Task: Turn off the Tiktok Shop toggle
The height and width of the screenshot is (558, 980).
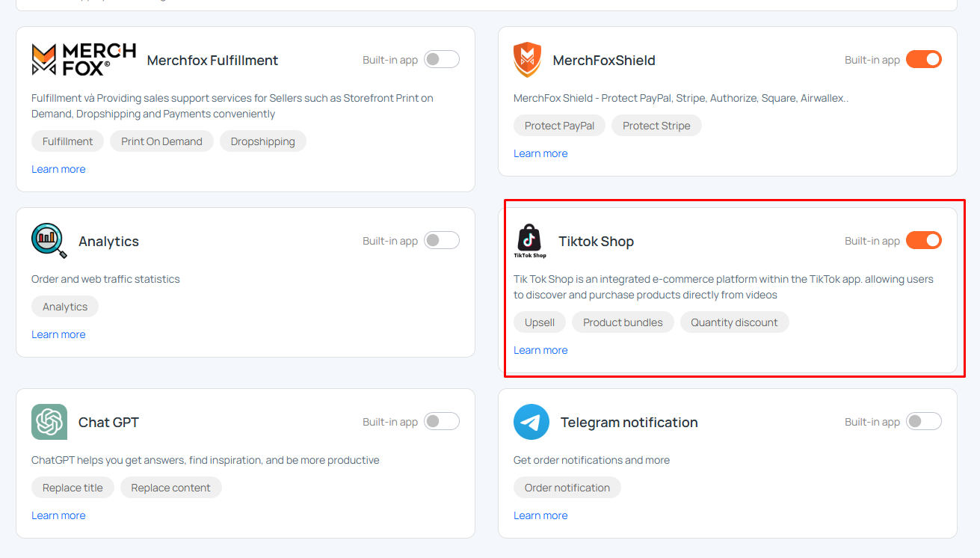Action: [x=923, y=240]
